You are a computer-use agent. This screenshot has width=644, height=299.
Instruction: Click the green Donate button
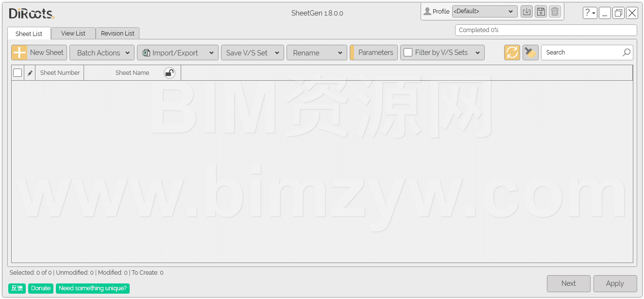point(41,288)
